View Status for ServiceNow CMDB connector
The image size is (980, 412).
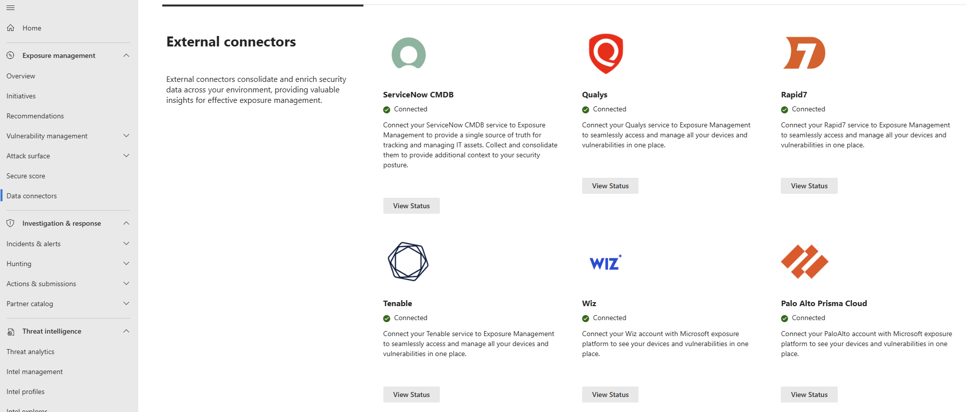coord(411,206)
